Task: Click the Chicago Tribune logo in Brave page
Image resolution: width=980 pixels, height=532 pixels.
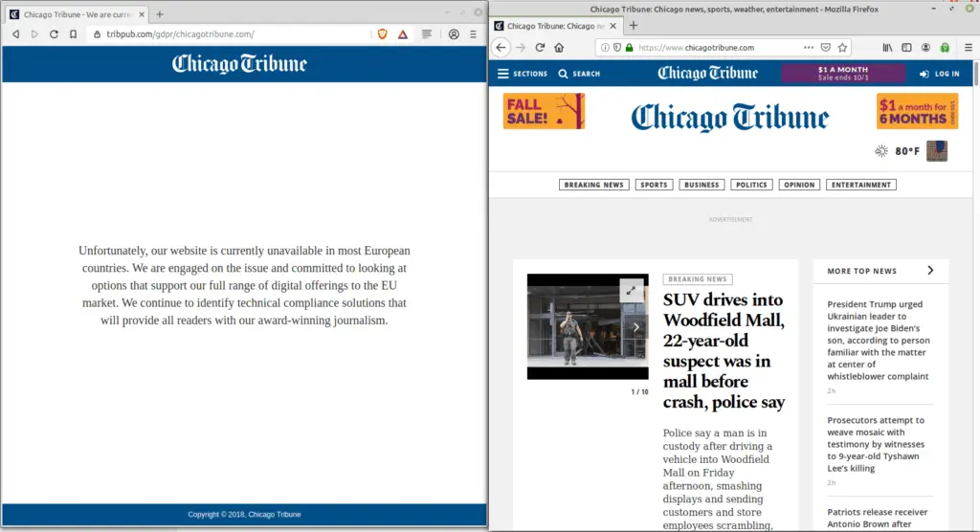Action: click(x=239, y=64)
